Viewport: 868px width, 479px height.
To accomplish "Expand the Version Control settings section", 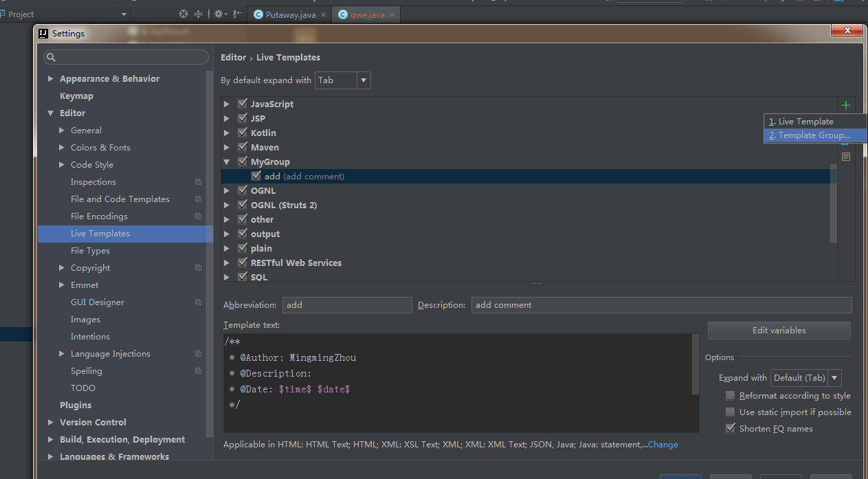I will (x=51, y=423).
